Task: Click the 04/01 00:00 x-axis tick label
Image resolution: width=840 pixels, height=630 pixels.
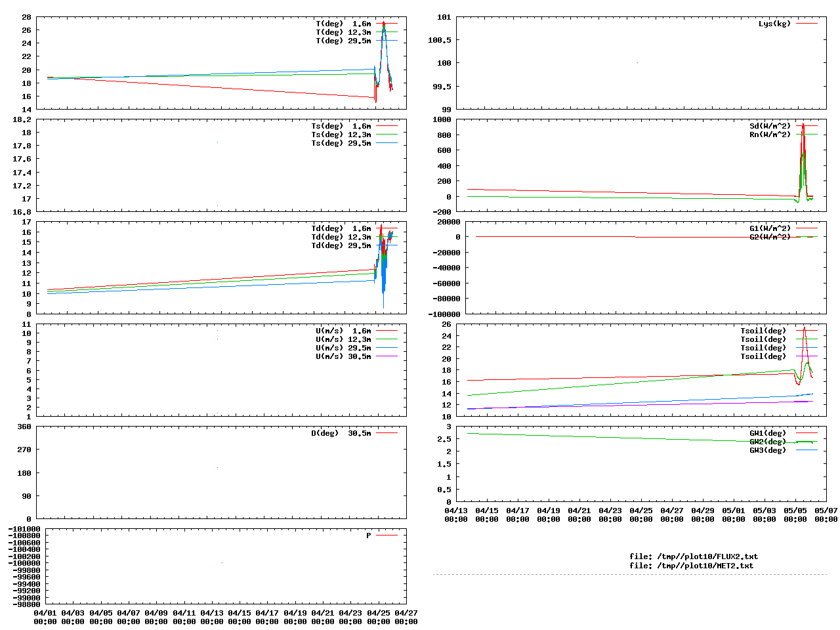Action: click(45, 617)
